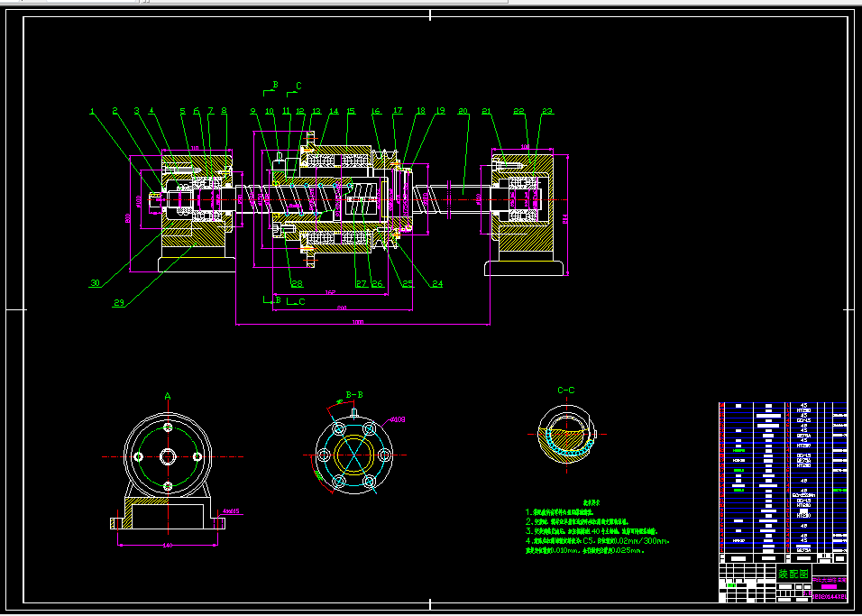Click the Φ108 diameter callout in B-B
The height and width of the screenshot is (616, 862).
[x=398, y=420]
